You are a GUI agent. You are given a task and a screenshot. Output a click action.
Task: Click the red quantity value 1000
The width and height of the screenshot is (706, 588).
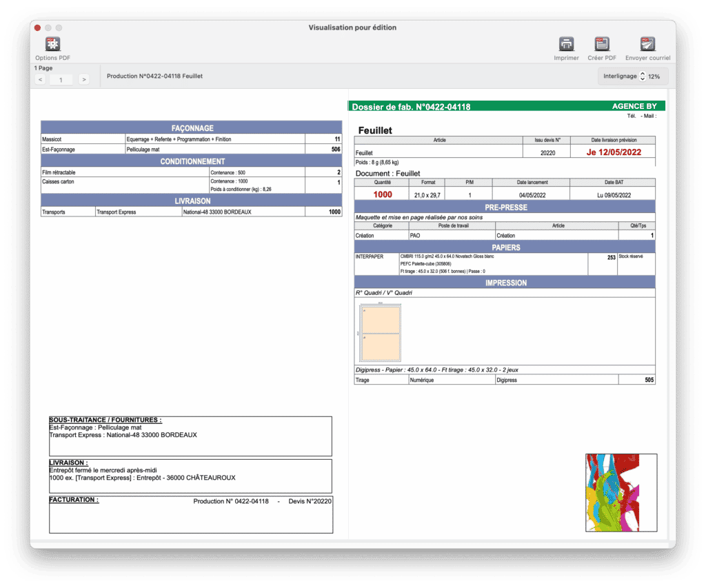point(383,195)
